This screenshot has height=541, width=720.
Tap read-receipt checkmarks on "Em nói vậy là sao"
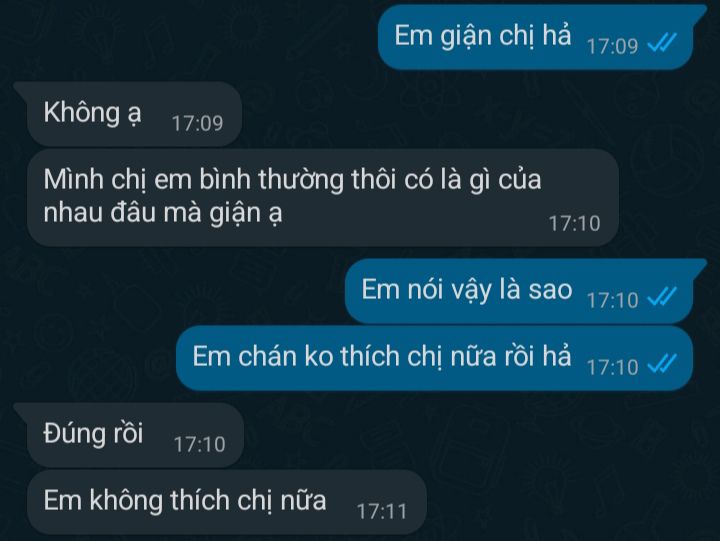pos(662,297)
